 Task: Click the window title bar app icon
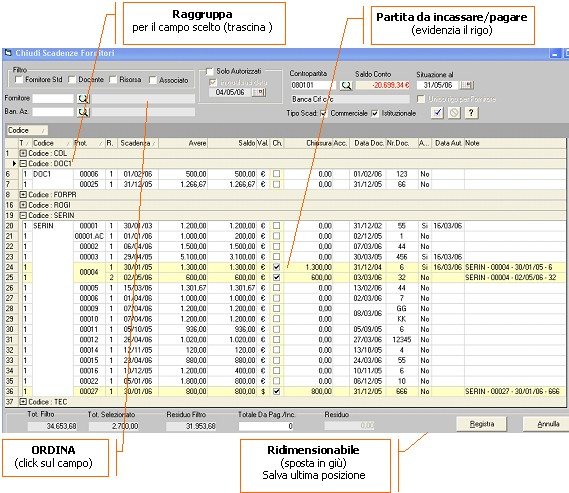click(8, 53)
